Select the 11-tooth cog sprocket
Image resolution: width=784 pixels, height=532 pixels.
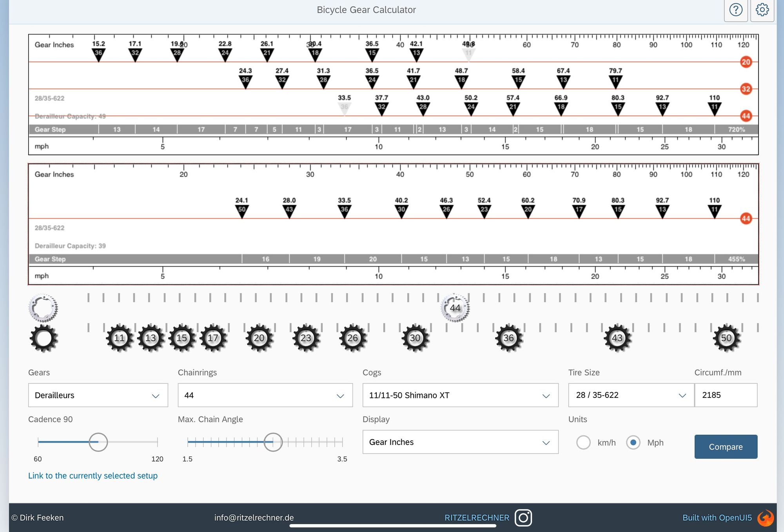[x=119, y=338]
